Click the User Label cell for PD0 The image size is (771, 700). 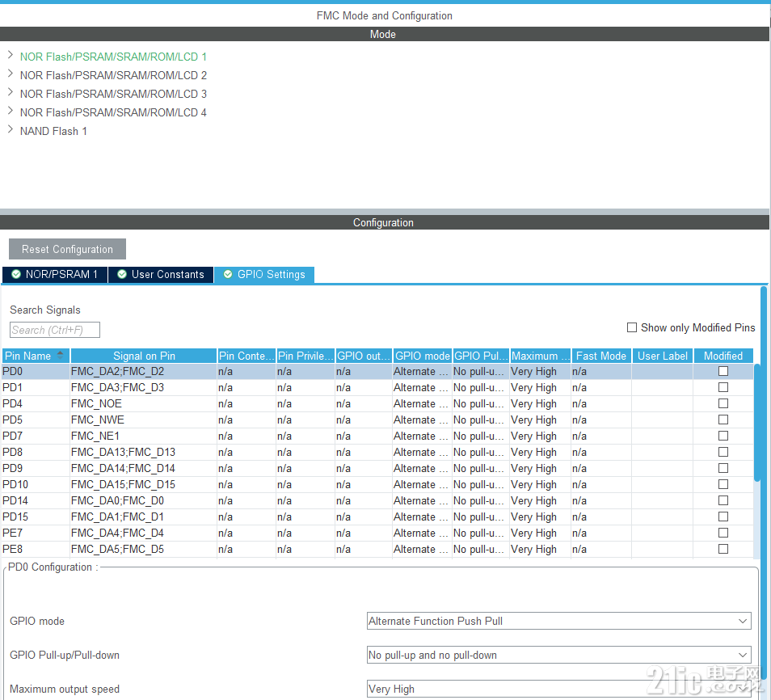pyautogui.click(x=663, y=371)
